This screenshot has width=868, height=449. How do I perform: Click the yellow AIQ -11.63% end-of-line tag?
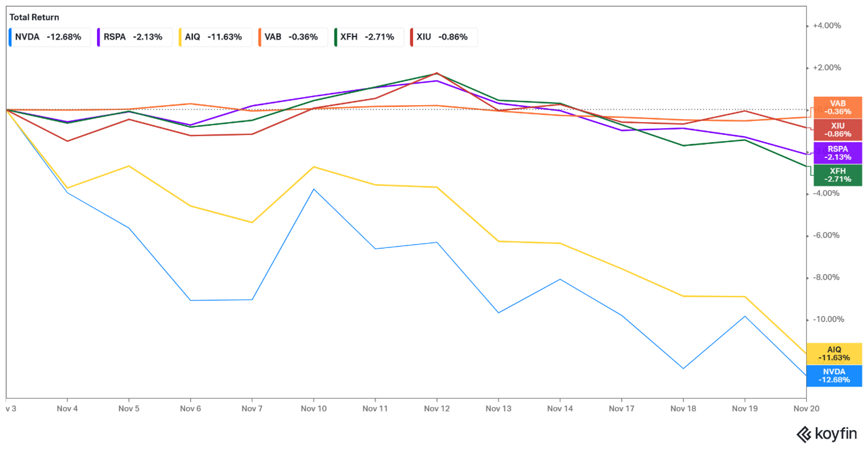[834, 354]
